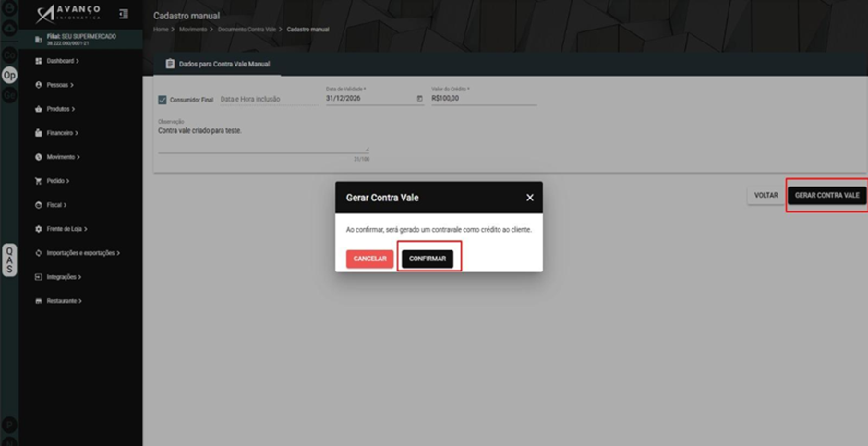Image resolution: width=868 pixels, height=446 pixels.
Task: Click the Frente de Loja gear icon
Action: pyautogui.click(x=38, y=228)
